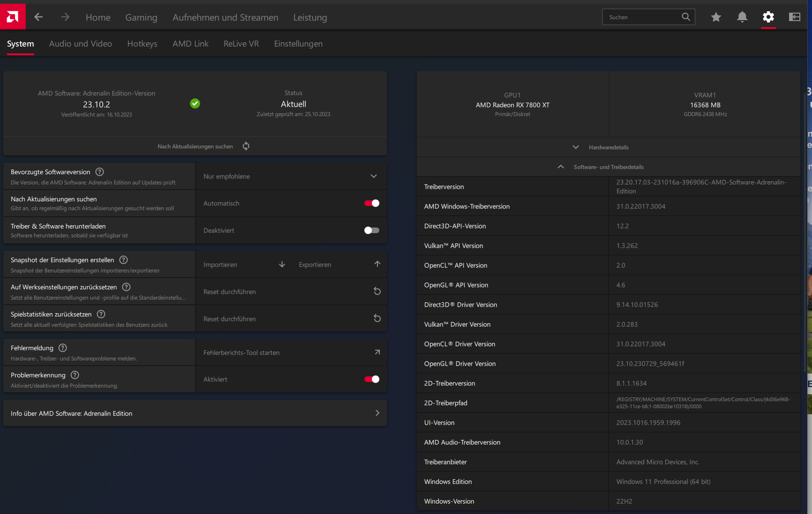The image size is (812, 514).
Task: Click the Treiberversion value text
Action: tap(701, 186)
